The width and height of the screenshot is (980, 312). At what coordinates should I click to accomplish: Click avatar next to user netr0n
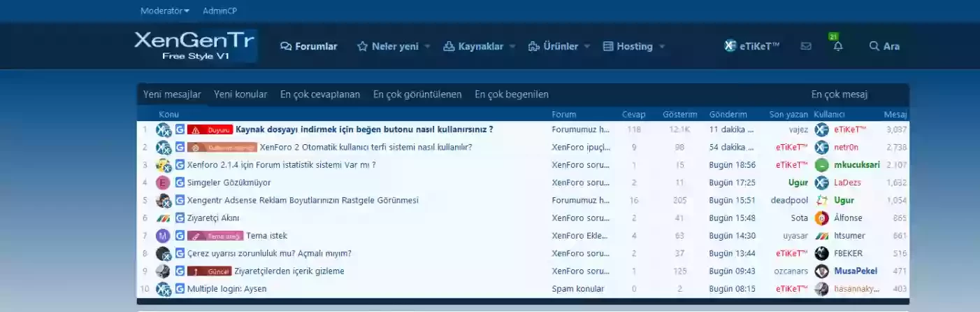pos(822,148)
